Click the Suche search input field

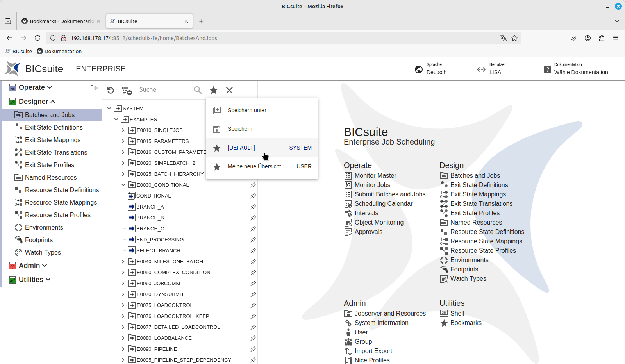point(162,89)
